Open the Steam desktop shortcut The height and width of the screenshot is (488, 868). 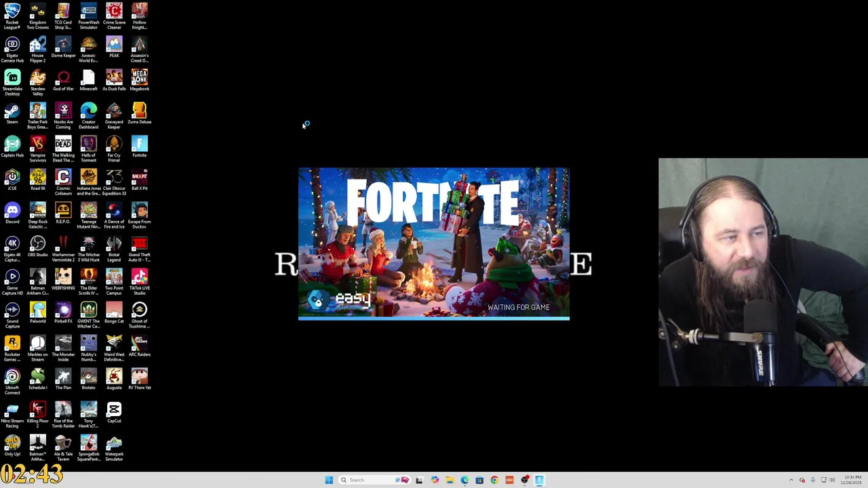point(12,114)
